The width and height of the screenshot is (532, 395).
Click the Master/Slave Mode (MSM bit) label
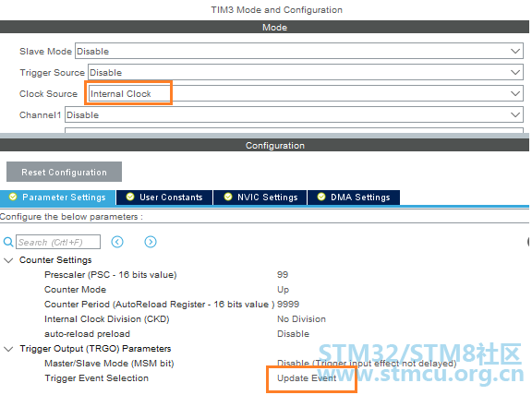click(x=109, y=363)
